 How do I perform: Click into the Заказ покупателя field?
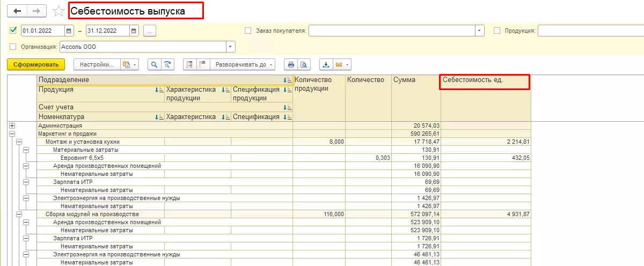tap(392, 31)
